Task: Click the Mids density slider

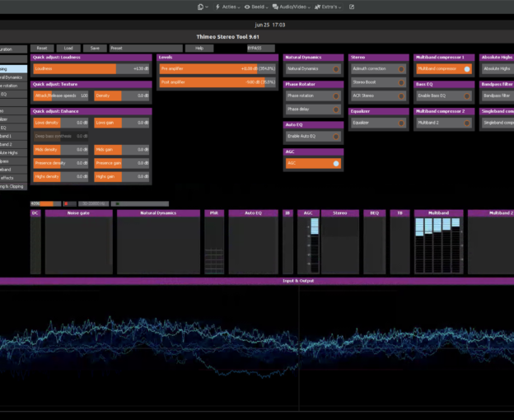Action: (61, 150)
